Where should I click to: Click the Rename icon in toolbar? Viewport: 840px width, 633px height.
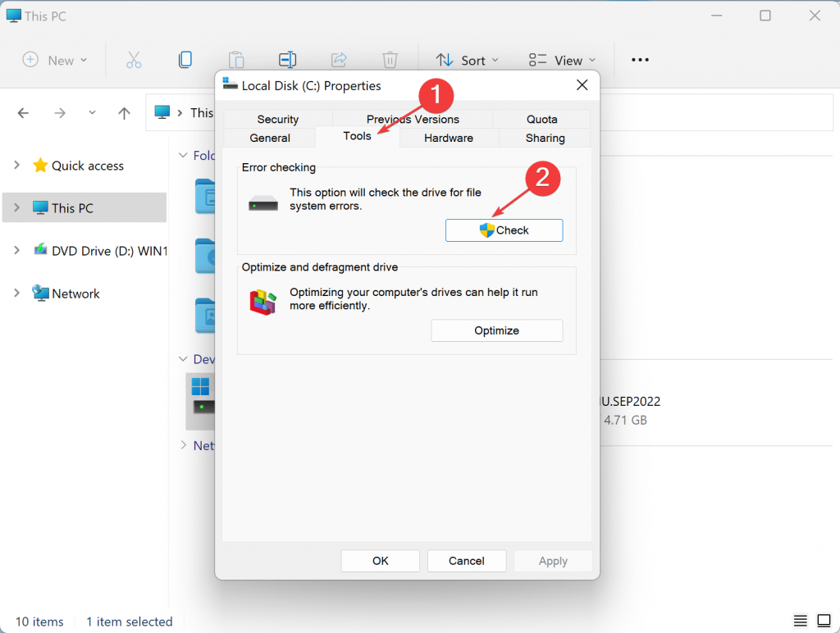[288, 60]
